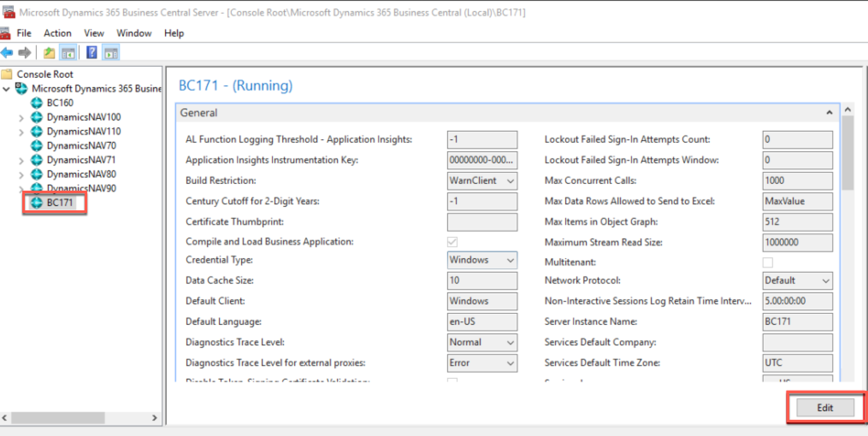Expand the DynamicsNAV80 tree node

21,175
